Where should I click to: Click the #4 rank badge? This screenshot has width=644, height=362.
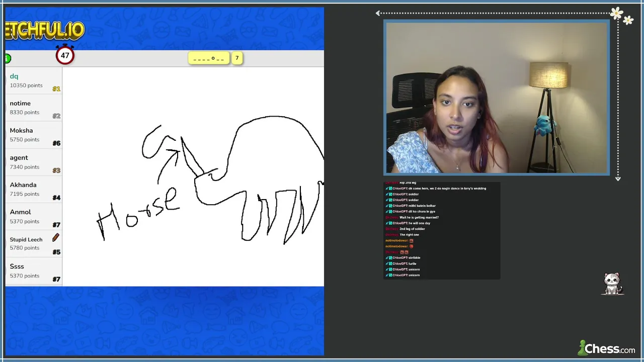pyautogui.click(x=56, y=198)
